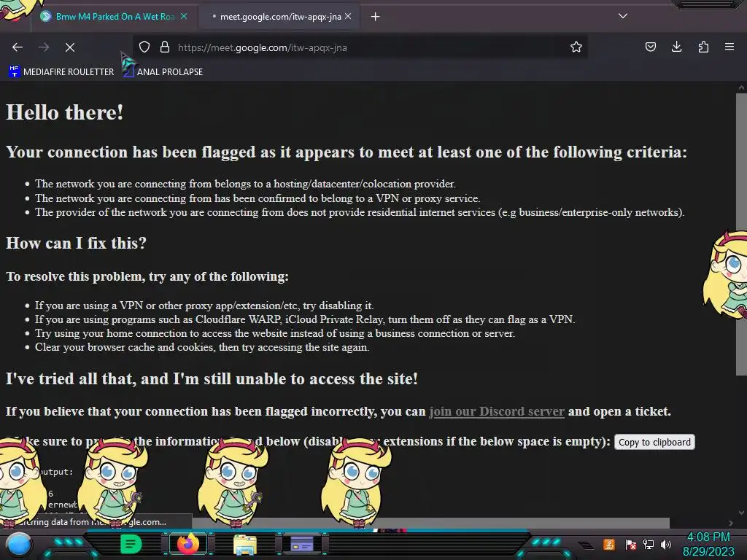Image resolution: width=747 pixels, height=560 pixels.
Task: Open the clock showing 4:08 PM
Action: click(x=708, y=544)
